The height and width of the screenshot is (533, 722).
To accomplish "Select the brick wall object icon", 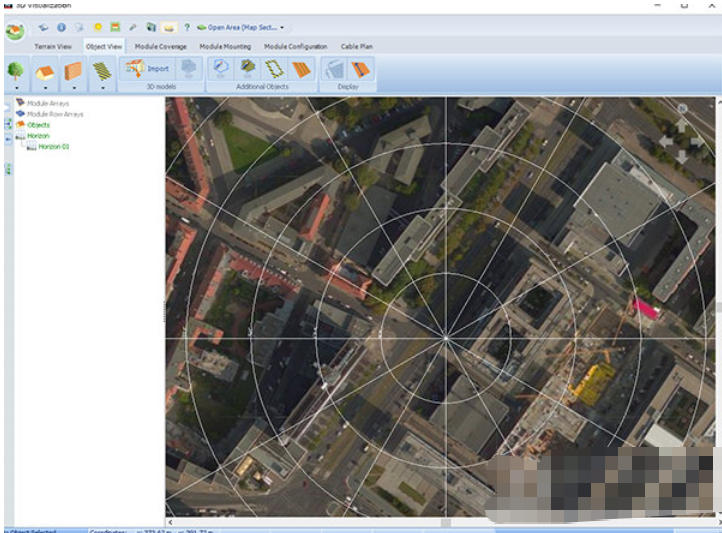I will 73,70.
